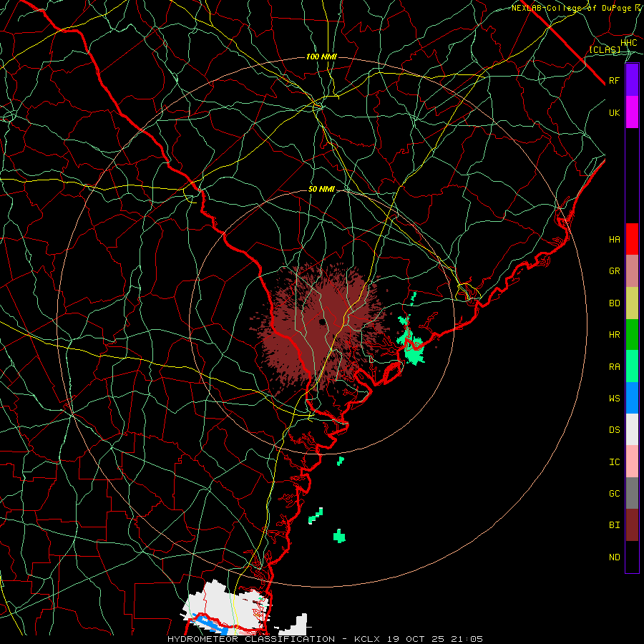Image resolution: width=644 pixels, height=644 pixels.
Task: Click the BD legend label
Action: pyautogui.click(x=614, y=303)
